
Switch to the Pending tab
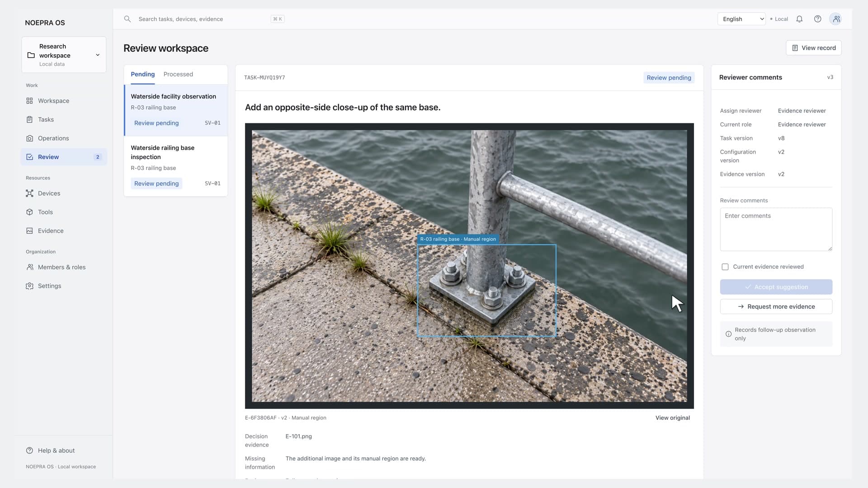coord(142,74)
